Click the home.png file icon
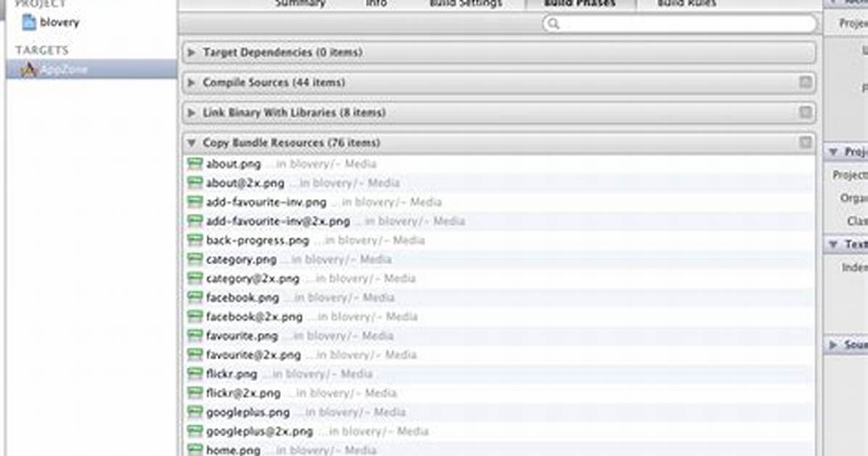This screenshot has width=868, height=456. [x=195, y=450]
